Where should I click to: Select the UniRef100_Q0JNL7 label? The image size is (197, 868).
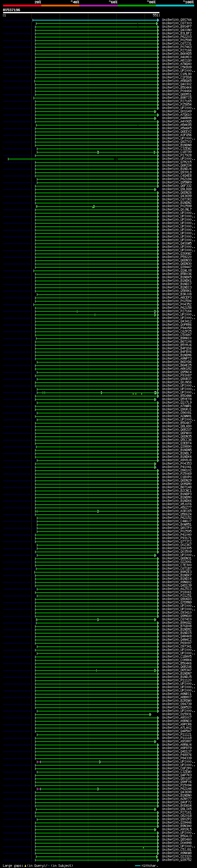point(176,210)
